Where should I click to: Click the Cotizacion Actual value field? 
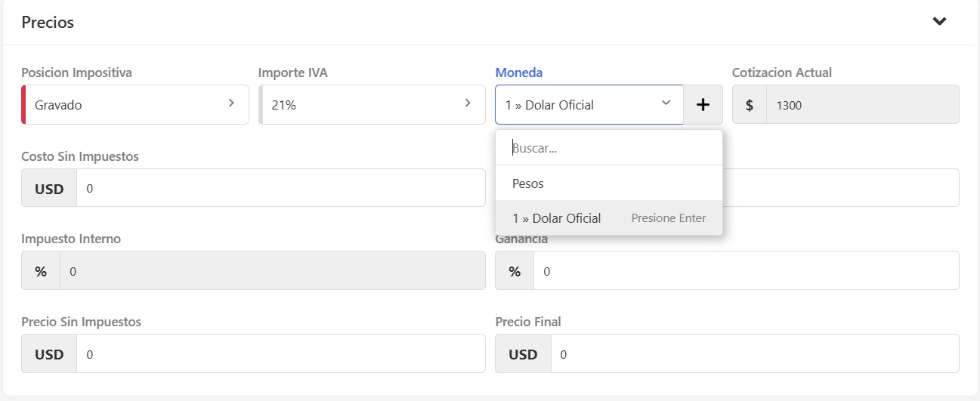pos(861,105)
